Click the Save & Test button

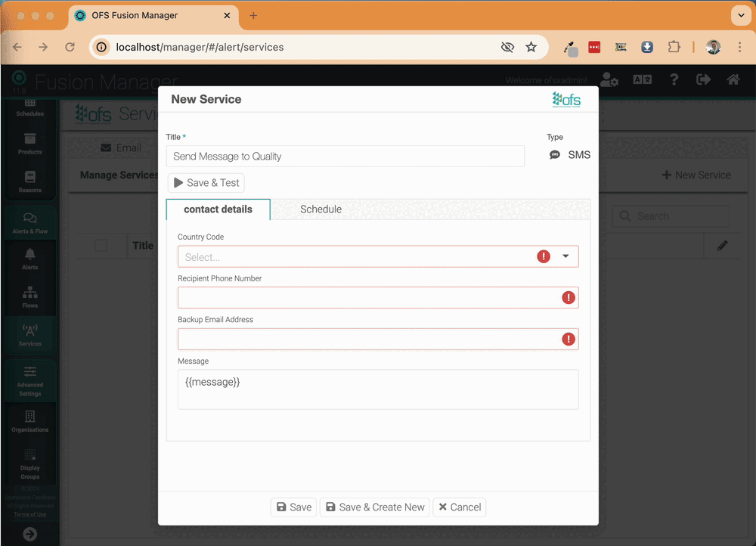206,182
